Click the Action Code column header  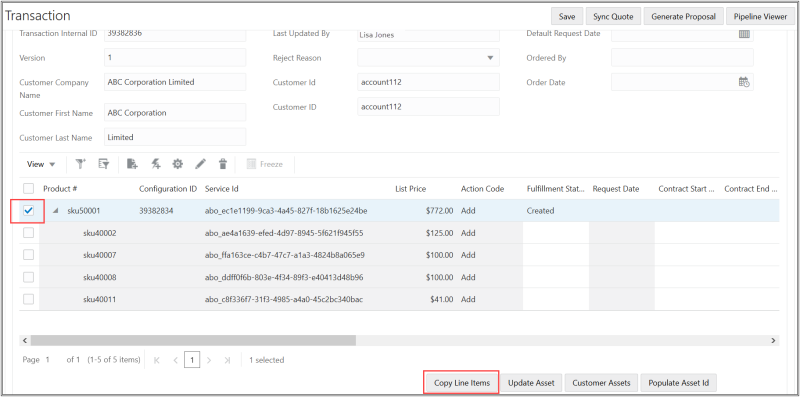click(x=482, y=189)
